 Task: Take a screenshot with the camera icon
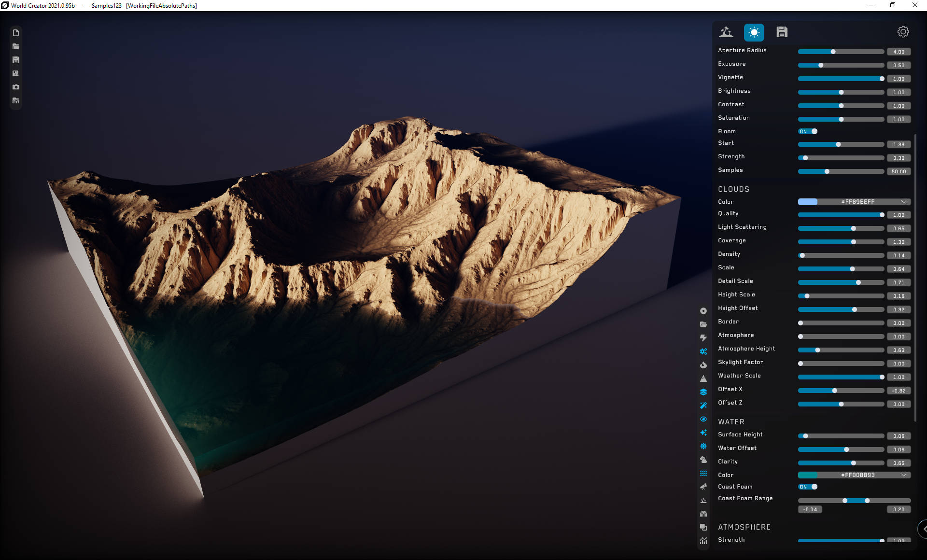[x=16, y=87]
